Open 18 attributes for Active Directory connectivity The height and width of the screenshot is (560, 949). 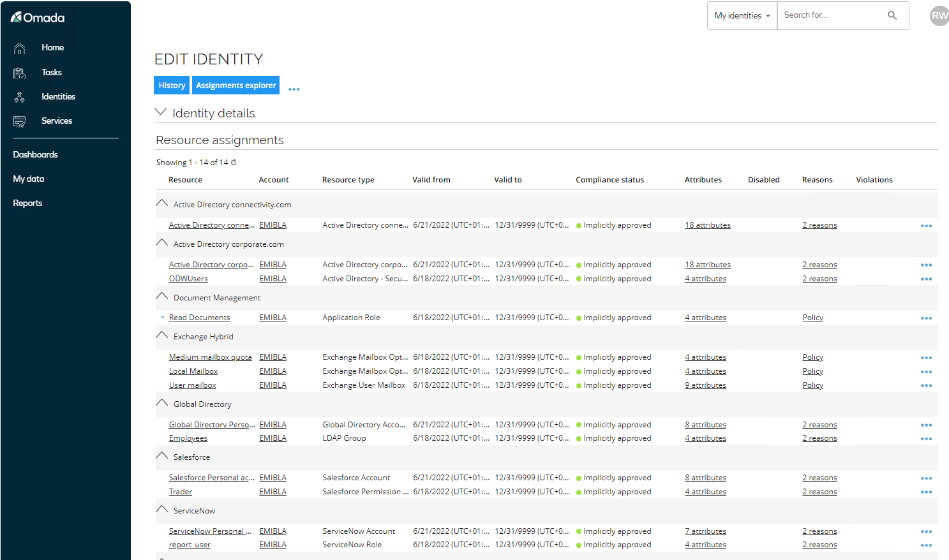pos(708,225)
